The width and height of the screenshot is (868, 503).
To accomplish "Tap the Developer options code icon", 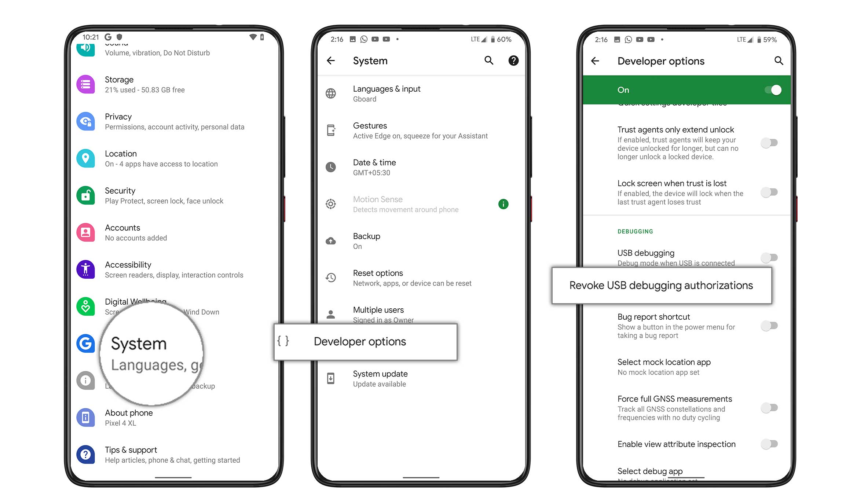I will click(284, 341).
